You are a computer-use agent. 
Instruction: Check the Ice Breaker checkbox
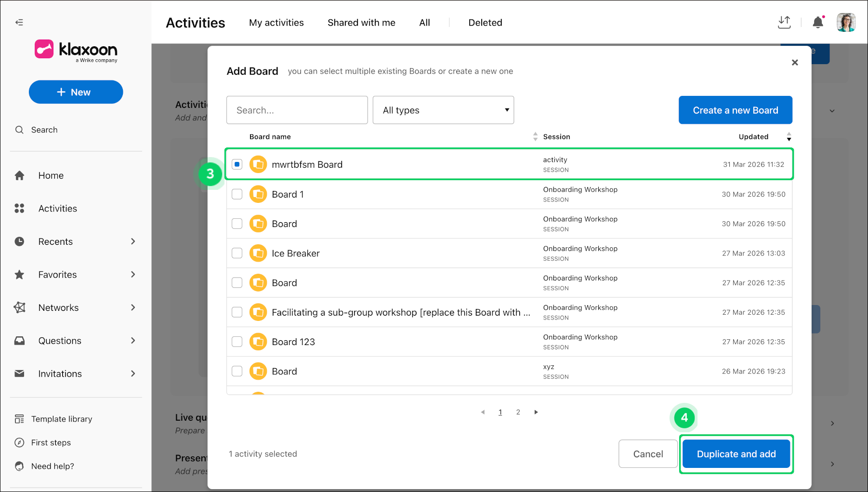click(237, 253)
